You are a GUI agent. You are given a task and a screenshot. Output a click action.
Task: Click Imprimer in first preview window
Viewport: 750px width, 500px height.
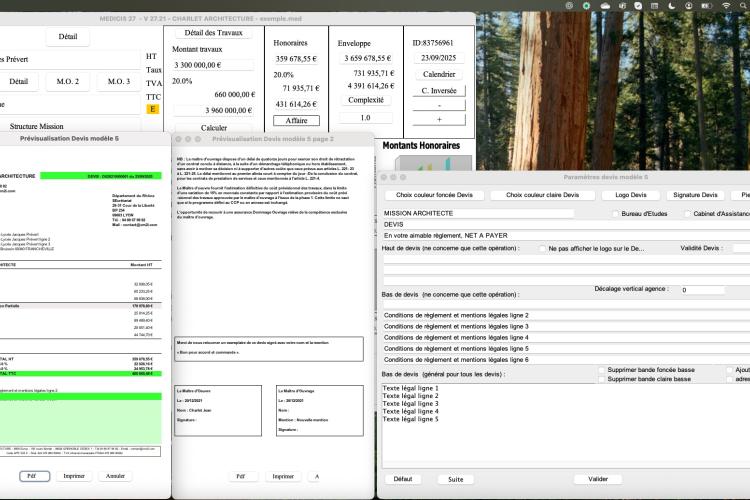tap(74, 476)
